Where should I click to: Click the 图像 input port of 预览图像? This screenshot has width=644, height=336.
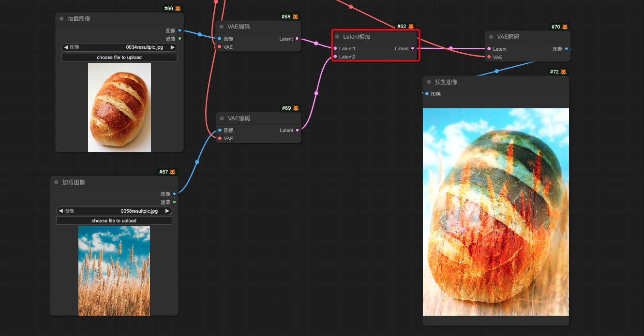[426, 94]
